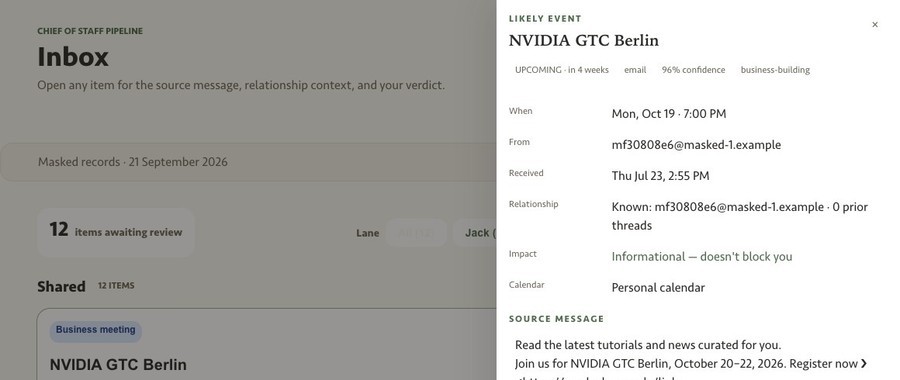Click the Inbox page heading

point(73,57)
